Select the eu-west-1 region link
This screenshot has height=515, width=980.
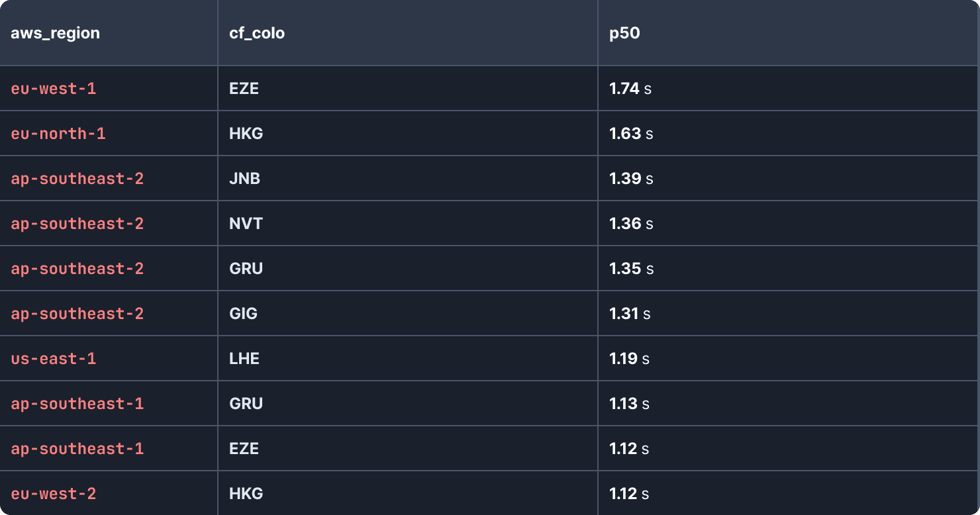[x=54, y=89]
